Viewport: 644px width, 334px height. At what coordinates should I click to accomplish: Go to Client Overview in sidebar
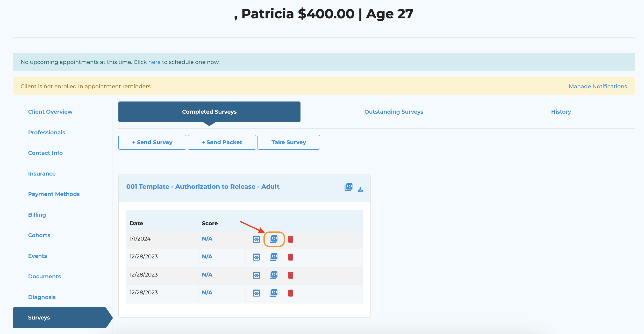point(50,112)
